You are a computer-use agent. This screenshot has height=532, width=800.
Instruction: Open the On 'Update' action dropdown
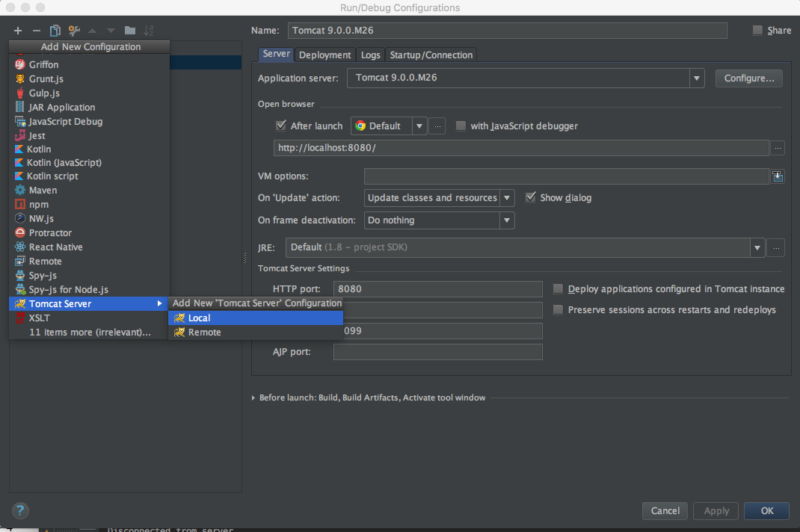[x=507, y=198]
